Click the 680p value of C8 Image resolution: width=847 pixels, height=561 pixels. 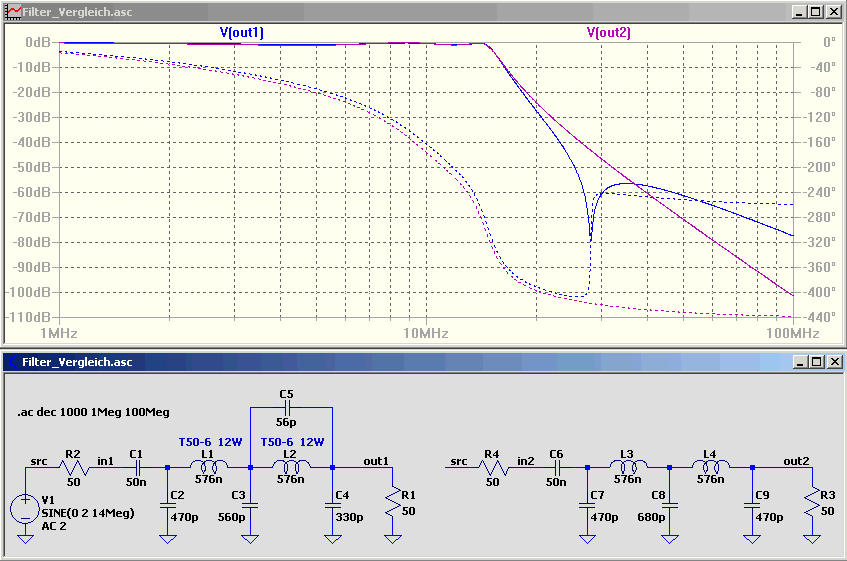coord(651,517)
